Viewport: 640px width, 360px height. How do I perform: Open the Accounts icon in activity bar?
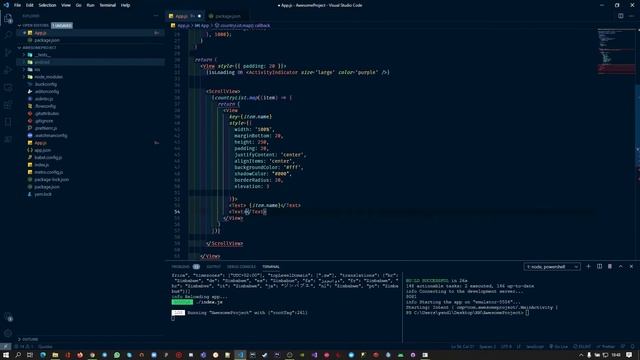pyautogui.click(x=8, y=317)
